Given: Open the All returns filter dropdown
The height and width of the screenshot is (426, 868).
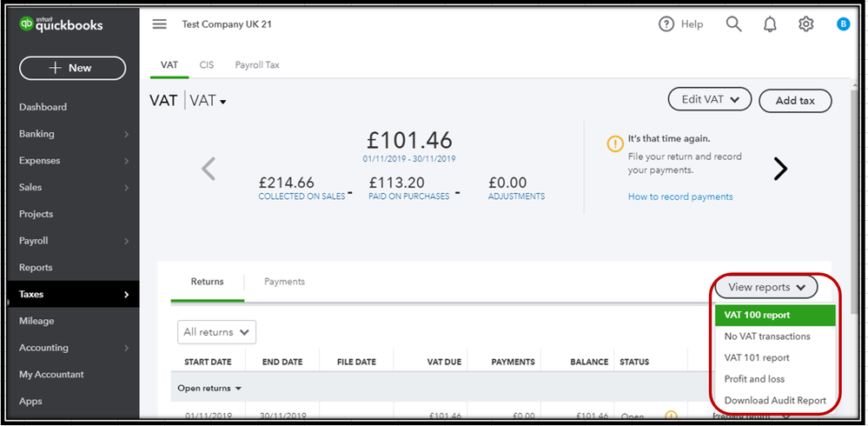Looking at the screenshot, I should (217, 332).
